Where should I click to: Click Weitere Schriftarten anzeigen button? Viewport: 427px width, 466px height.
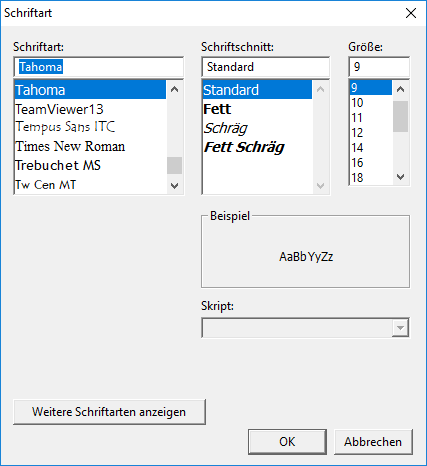click(x=109, y=412)
